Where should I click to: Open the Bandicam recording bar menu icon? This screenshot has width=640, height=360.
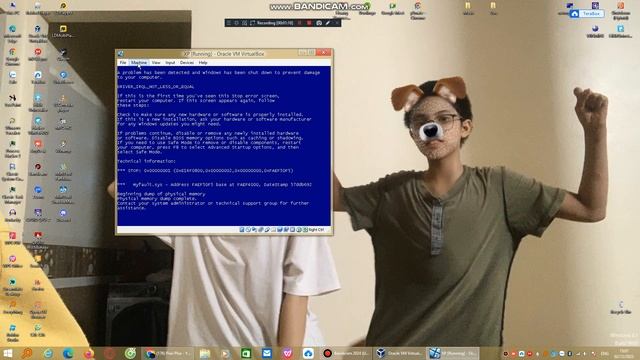(229, 23)
